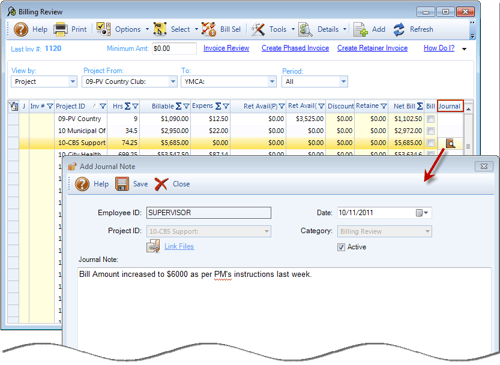This screenshot has height=365, width=500.
Task: Open the Period All dropdown
Action: pyautogui.click(x=343, y=82)
